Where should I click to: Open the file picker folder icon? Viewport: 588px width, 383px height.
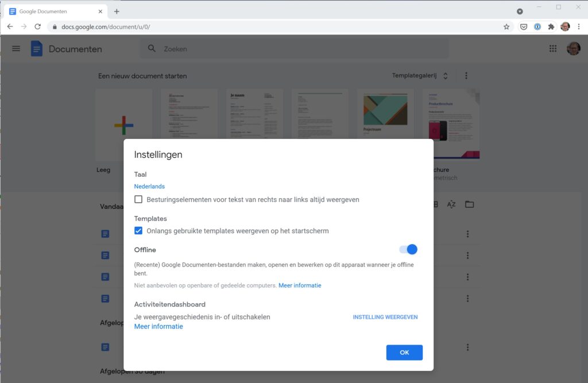pyautogui.click(x=470, y=204)
